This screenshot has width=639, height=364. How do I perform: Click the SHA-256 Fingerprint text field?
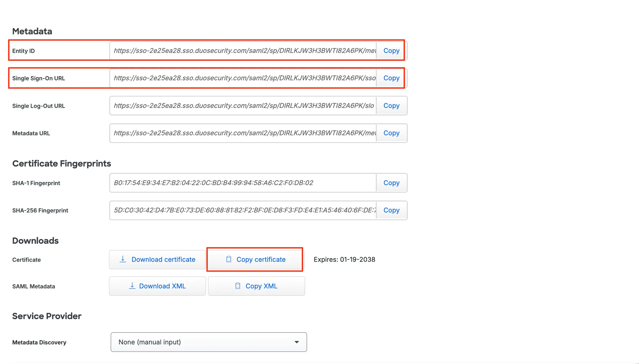click(243, 210)
